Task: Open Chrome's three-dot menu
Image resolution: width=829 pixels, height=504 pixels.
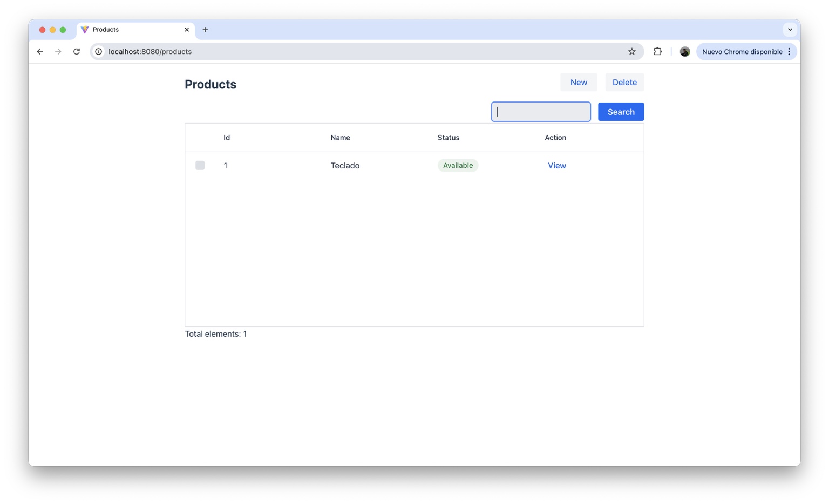Action: (789, 51)
